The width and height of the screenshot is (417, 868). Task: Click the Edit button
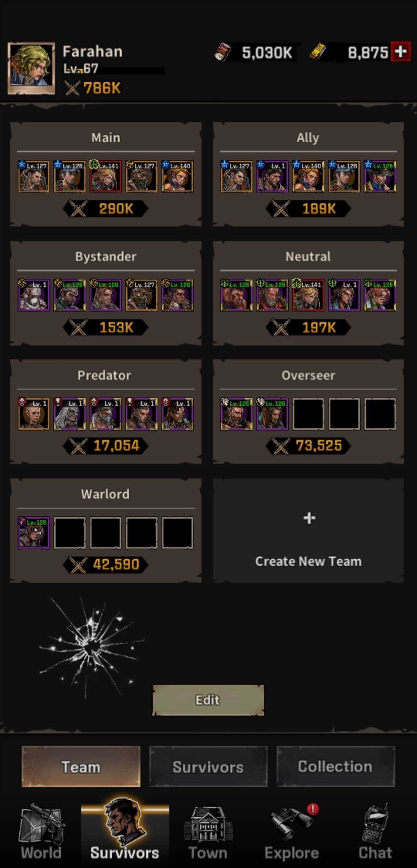208,700
